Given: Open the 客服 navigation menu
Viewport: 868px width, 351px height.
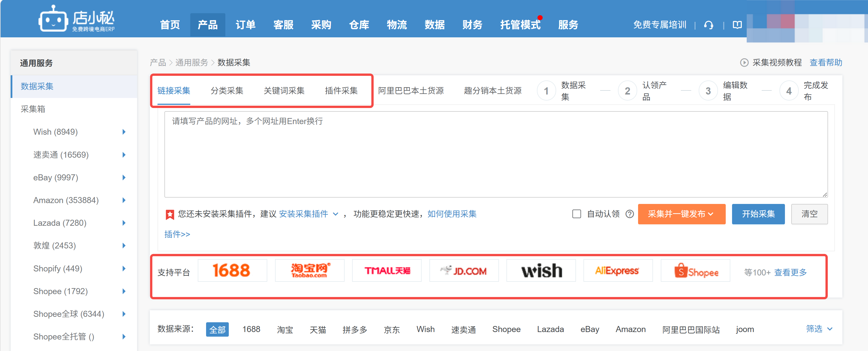Looking at the screenshot, I should (283, 25).
